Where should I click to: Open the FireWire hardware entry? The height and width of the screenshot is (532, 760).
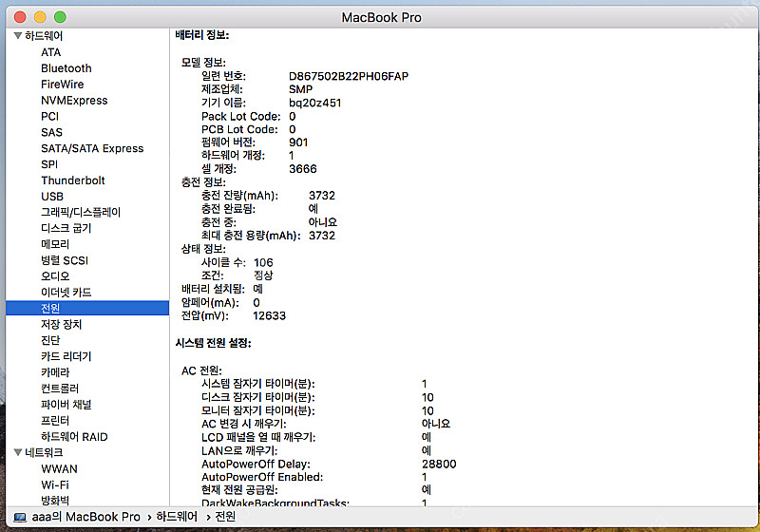[63, 85]
